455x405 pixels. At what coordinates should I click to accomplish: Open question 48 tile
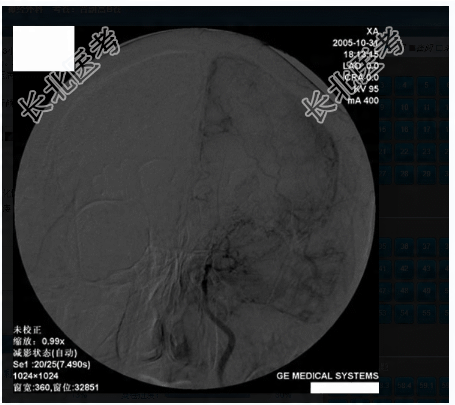404,291
